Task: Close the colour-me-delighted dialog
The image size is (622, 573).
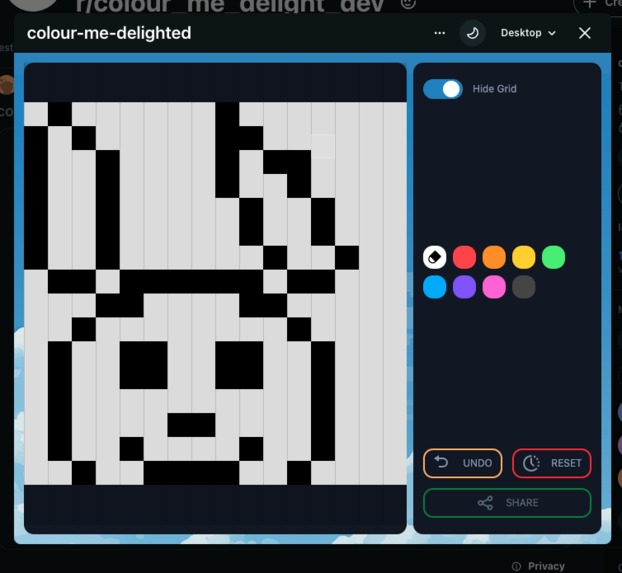Action: pyautogui.click(x=585, y=33)
